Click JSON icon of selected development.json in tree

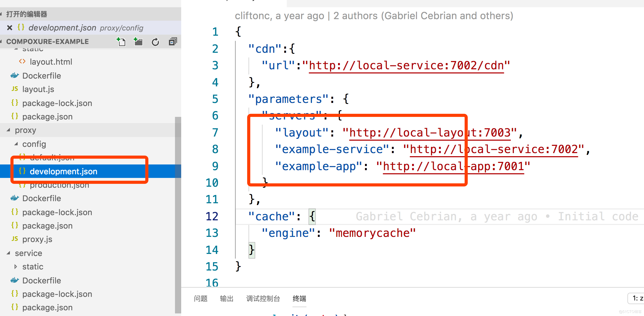click(22, 171)
